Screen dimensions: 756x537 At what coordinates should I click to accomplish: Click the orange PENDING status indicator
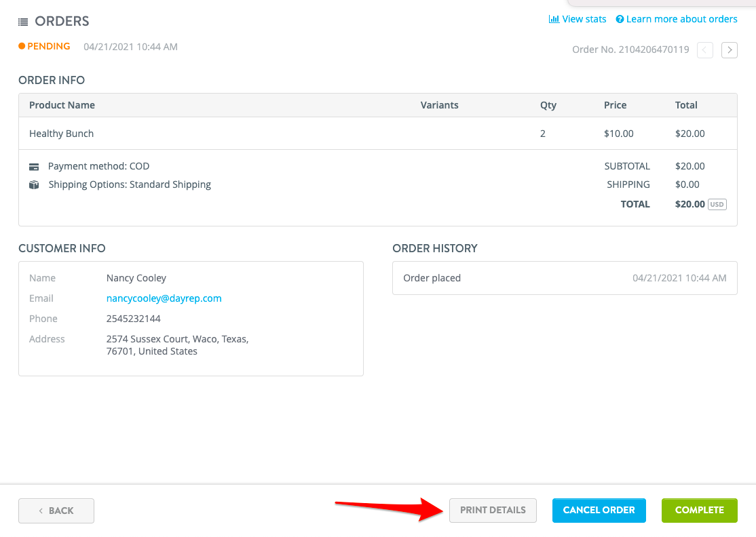point(21,46)
